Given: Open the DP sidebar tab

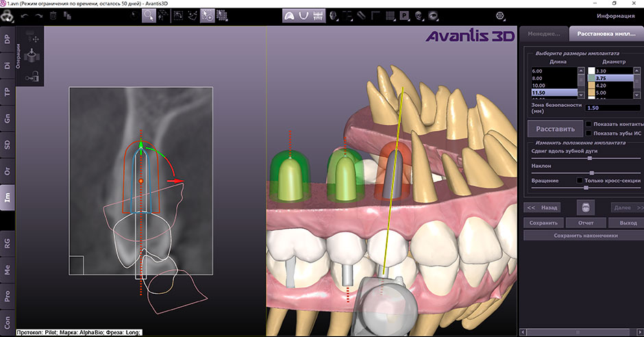Looking at the screenshot, I should 8,40.
